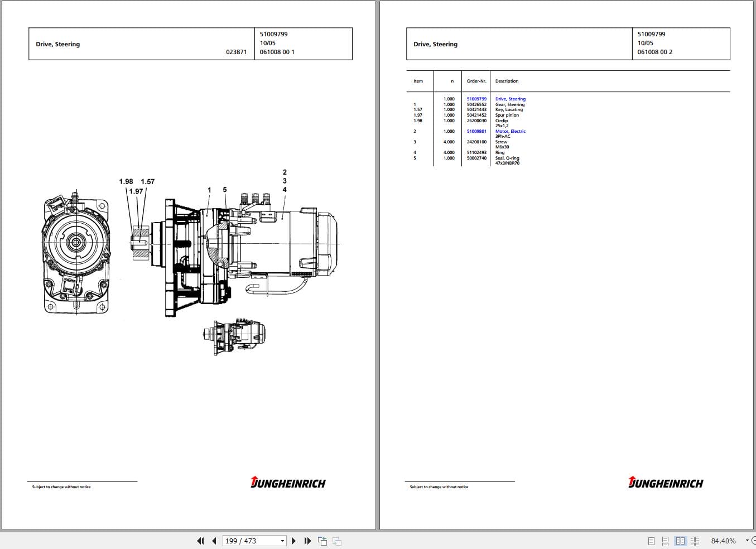
Task: Follow the 51009801 Motor Electric link
Action: (510, 131)
